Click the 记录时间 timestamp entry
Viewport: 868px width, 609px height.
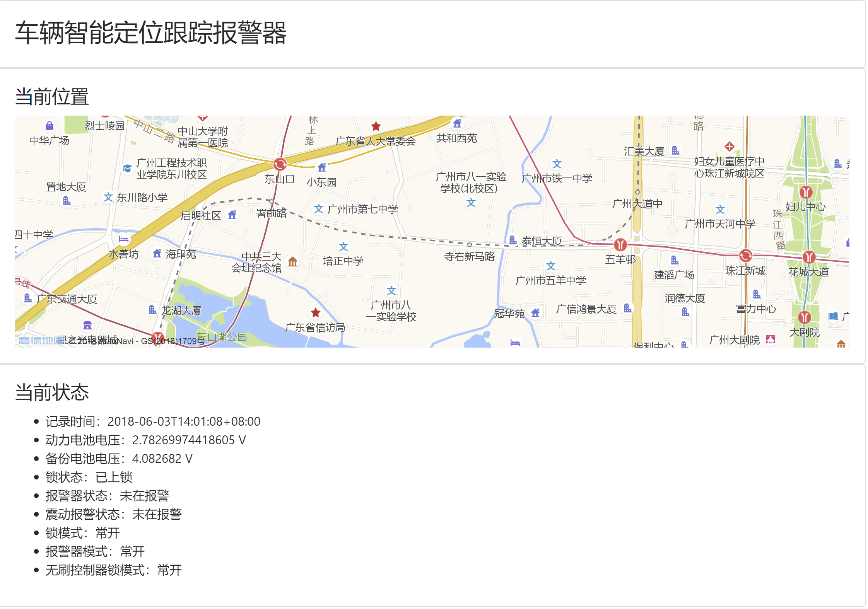tap(153, 421)
